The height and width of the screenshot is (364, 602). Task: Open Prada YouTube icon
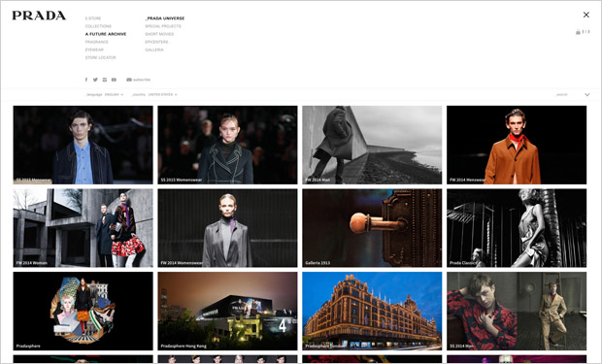tap(114, 80)
